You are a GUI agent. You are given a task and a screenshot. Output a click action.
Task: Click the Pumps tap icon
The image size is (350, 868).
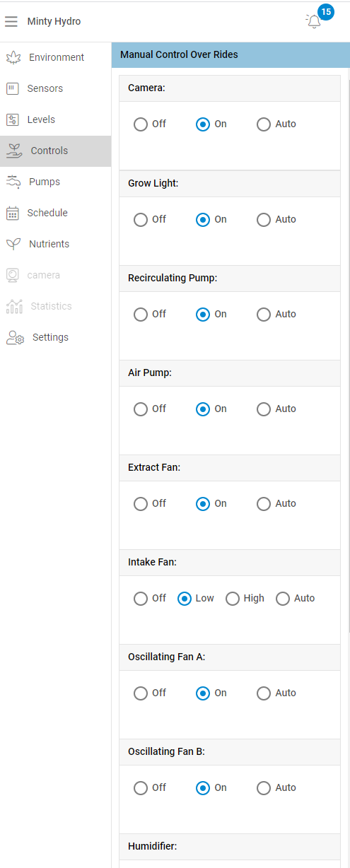(x=13, y=182)
